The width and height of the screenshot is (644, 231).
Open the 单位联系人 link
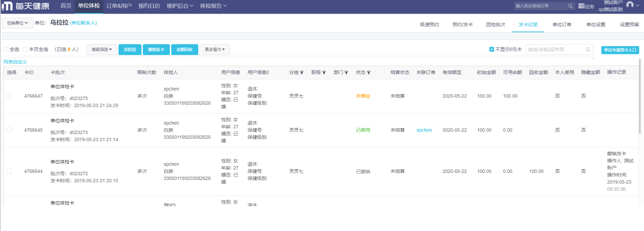click(x=83, y=23)
